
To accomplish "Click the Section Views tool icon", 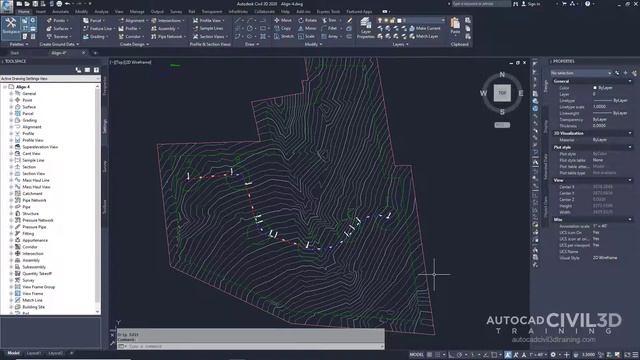I will (195, 36).
